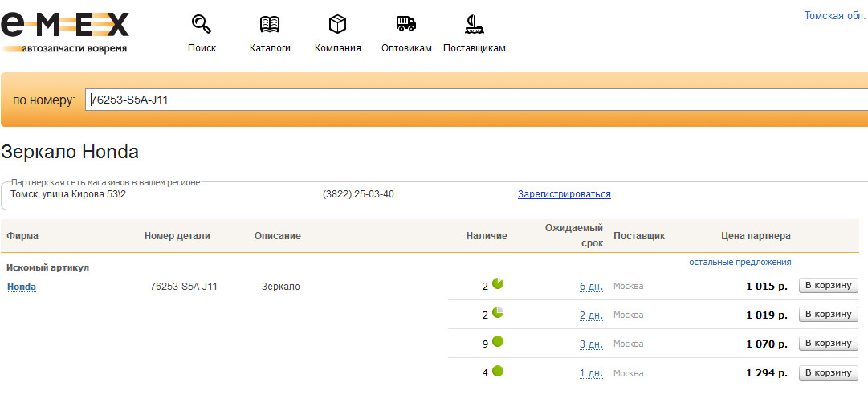Click the phone number (3822) 25-03-40

coord(358,194)
